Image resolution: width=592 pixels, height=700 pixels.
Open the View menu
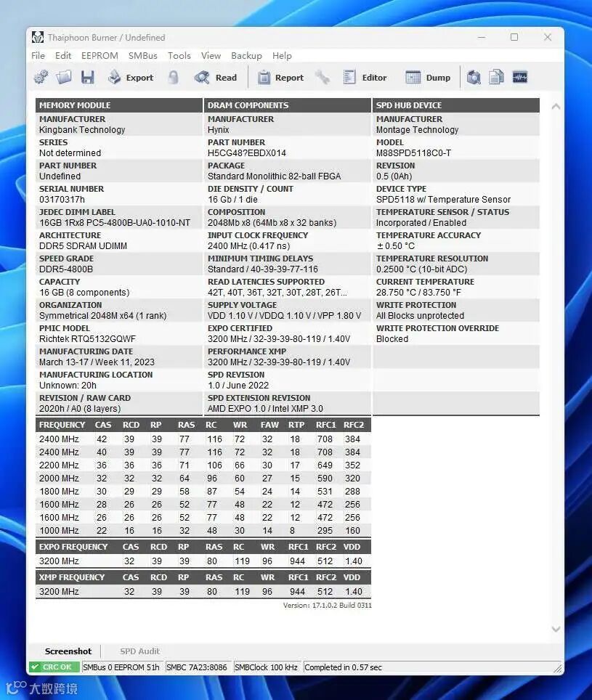click(211, 56)
